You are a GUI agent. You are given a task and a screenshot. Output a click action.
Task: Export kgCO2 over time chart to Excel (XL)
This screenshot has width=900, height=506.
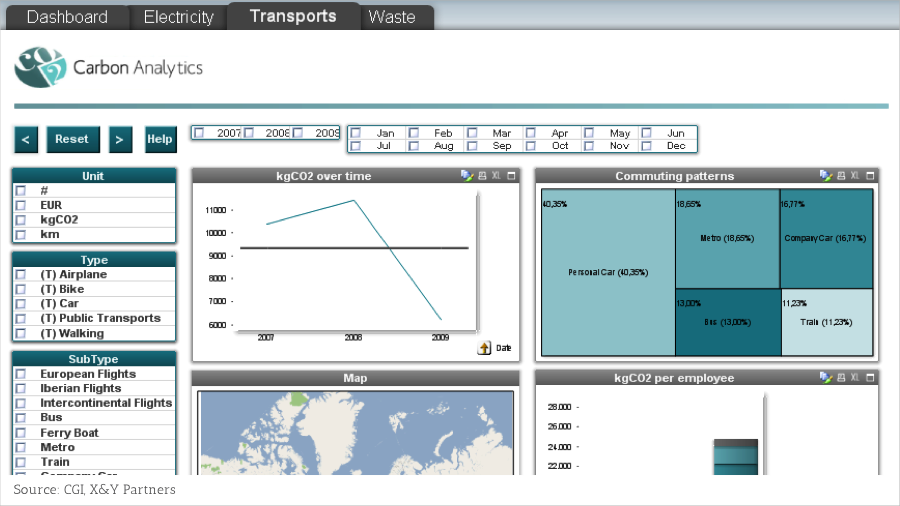[497, 176]
